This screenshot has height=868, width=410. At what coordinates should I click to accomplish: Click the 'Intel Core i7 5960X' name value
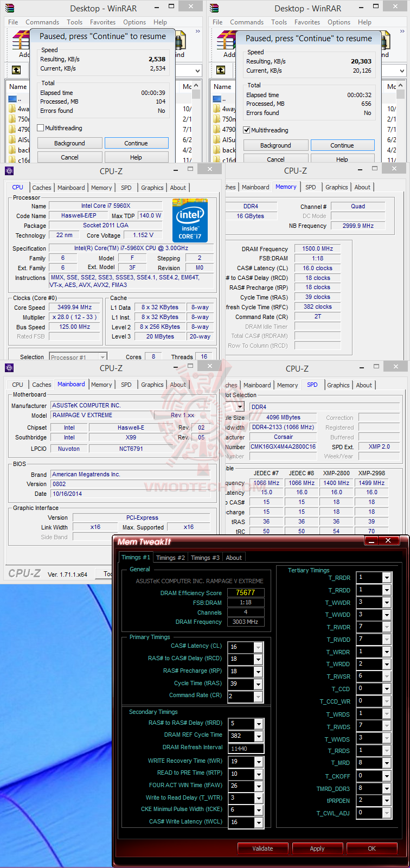(x=106, y=206)
